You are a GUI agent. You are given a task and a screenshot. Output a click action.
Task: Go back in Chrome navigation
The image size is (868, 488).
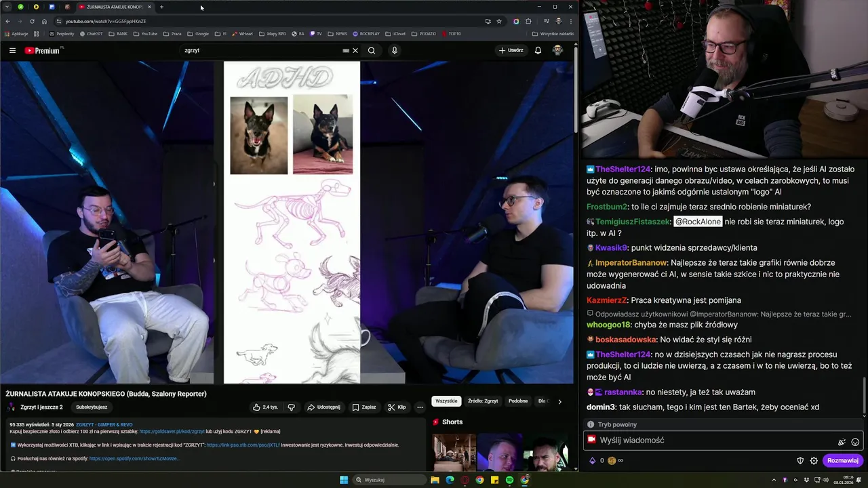[7, 21]
